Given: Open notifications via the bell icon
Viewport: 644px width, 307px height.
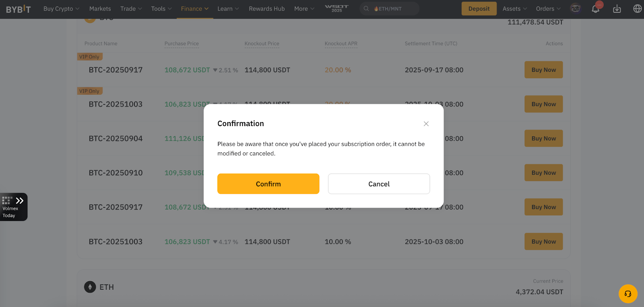Looking at the screenshot, I should click(596, 8).
